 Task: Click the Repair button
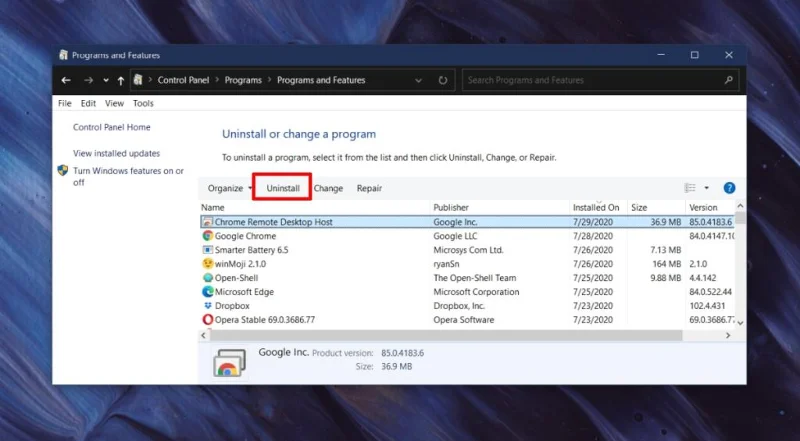pyautogui.click(x=369, y=188)
